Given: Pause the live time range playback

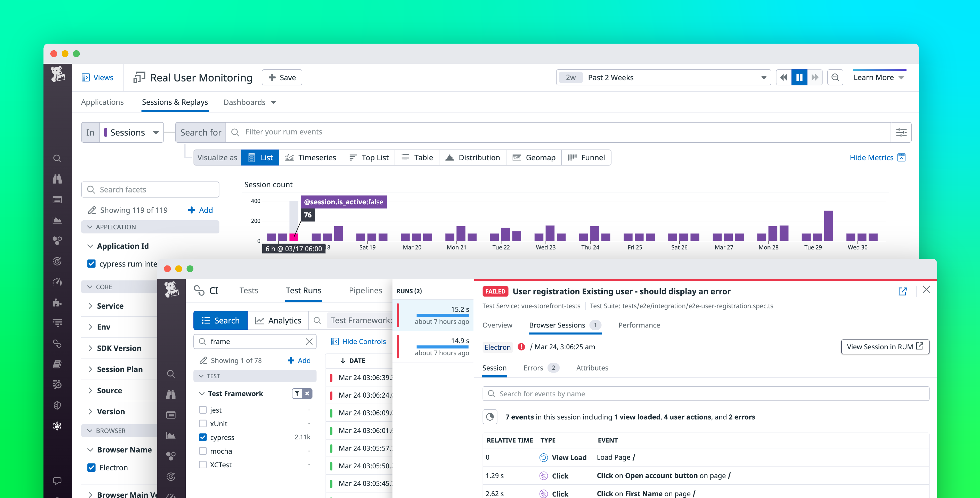Looking at the screenshot, I should [x=799, y=77].
